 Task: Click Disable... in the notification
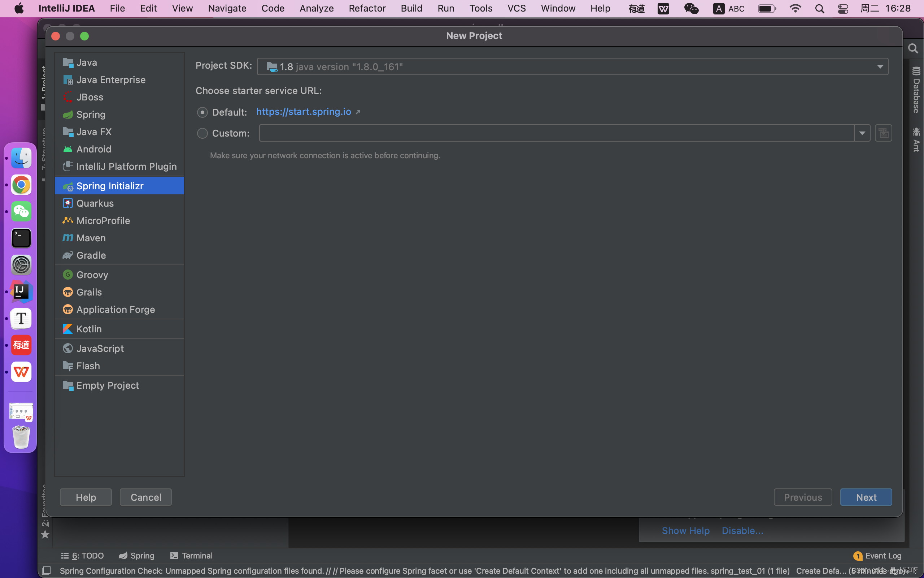pyautogui.click(x=743, y=530)
